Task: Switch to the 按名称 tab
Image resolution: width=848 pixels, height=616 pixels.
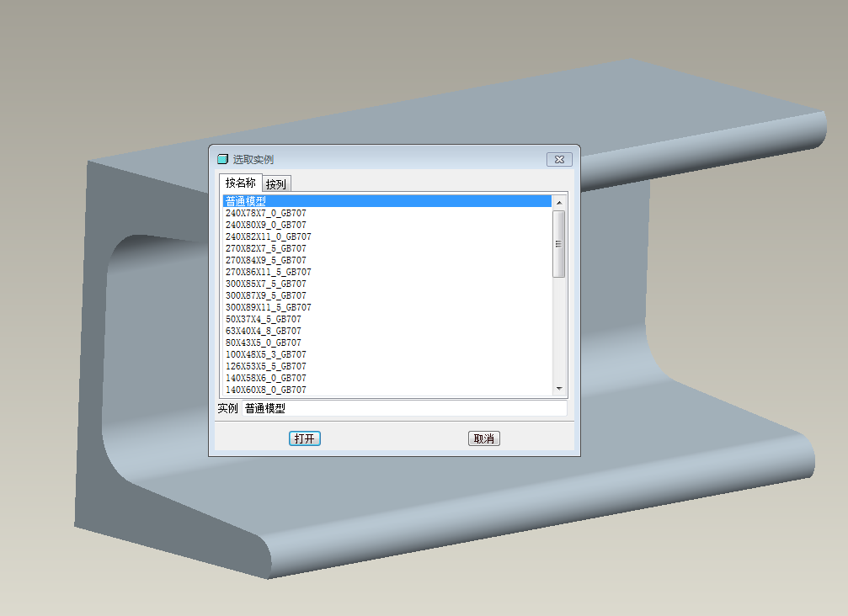Action: pos(240,183)
